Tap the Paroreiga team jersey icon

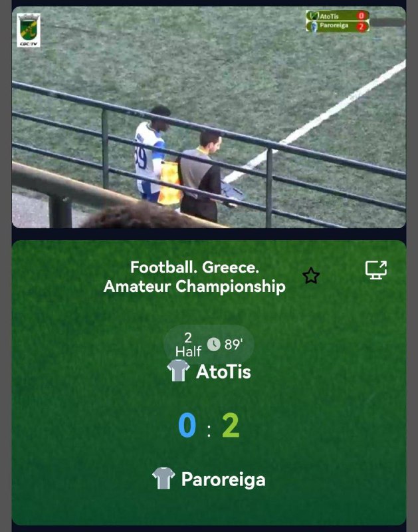point(163,478)
